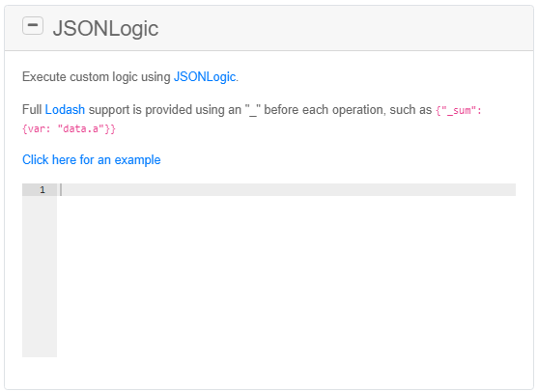
Task: Click the pink {"_sum": code snippet
Action: 459,110
